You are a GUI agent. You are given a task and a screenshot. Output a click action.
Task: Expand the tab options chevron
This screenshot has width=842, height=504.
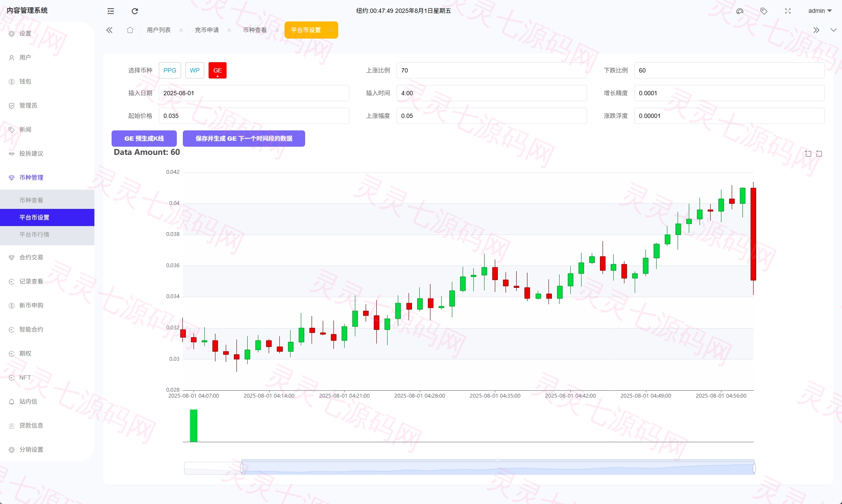click(x=833, y=30)
